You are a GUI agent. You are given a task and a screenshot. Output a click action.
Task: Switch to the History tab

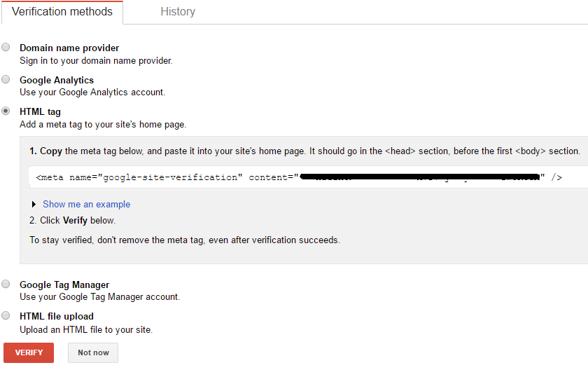(x=178, y=12)
